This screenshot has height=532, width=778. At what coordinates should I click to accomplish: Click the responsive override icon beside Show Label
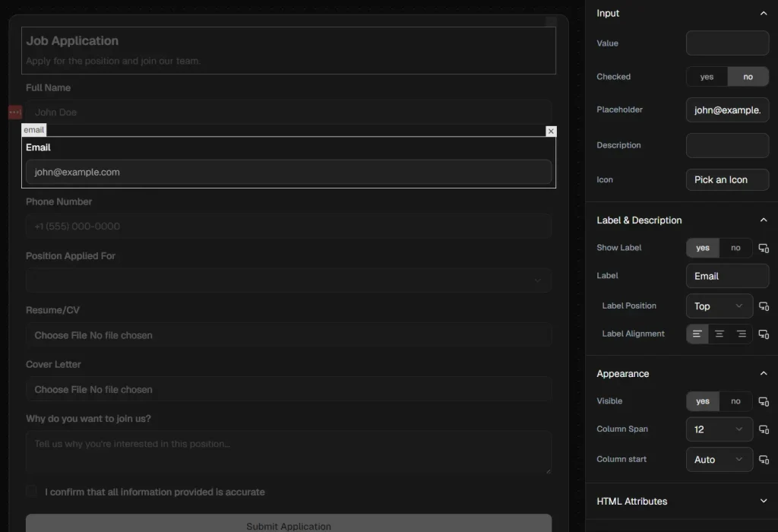pyautogui.click(x=764, y=248)
